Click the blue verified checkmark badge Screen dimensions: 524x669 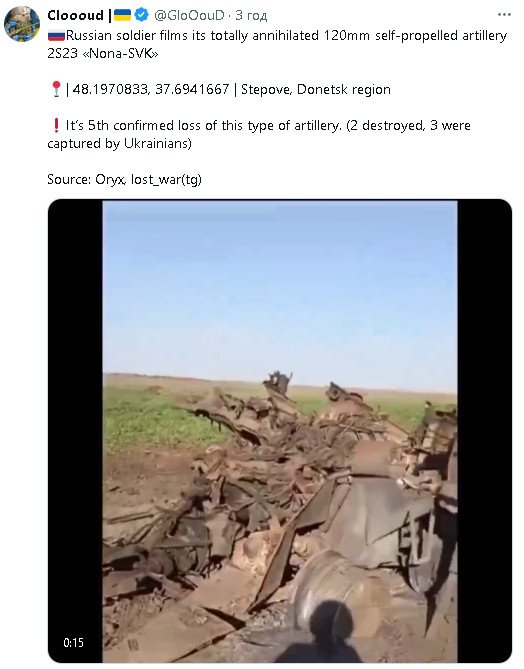[x=141, y=15]
